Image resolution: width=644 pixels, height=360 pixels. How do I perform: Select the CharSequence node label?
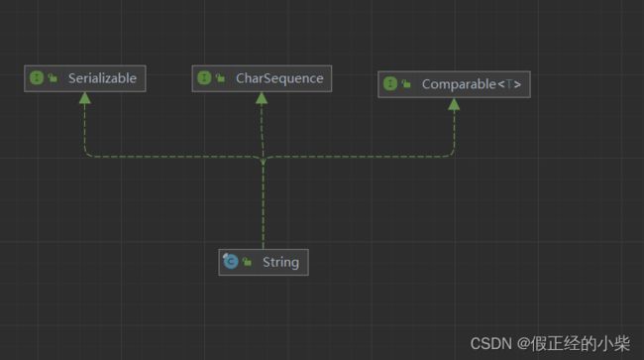(279, 78)
